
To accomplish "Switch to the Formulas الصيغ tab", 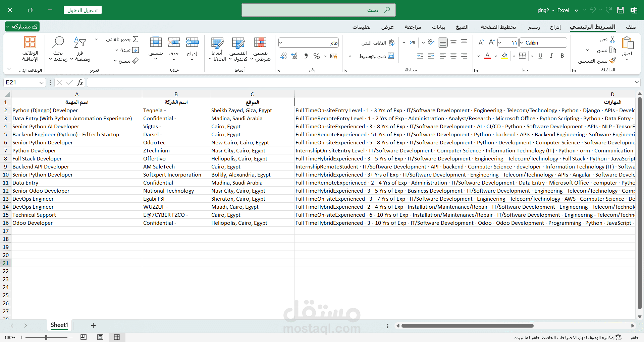I will click(x=462, y=27).
